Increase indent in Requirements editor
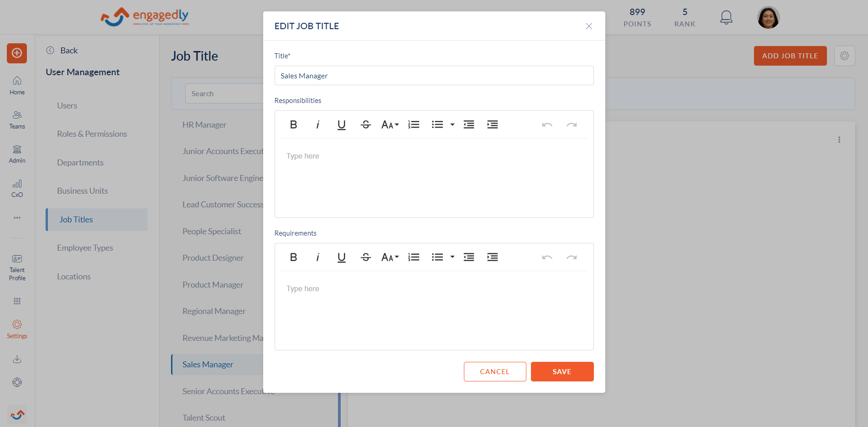The height and width of the screenshot is (427, 868). click(493, 257)
